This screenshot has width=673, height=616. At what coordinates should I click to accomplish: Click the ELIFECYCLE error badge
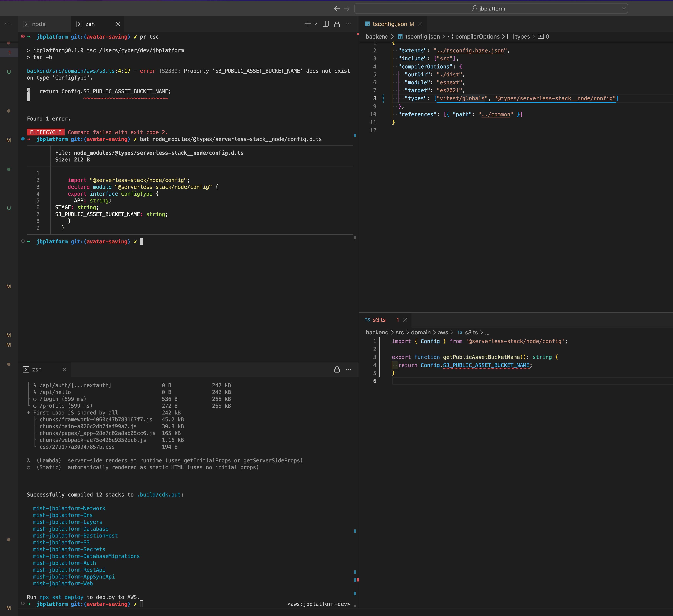[46, 133]
